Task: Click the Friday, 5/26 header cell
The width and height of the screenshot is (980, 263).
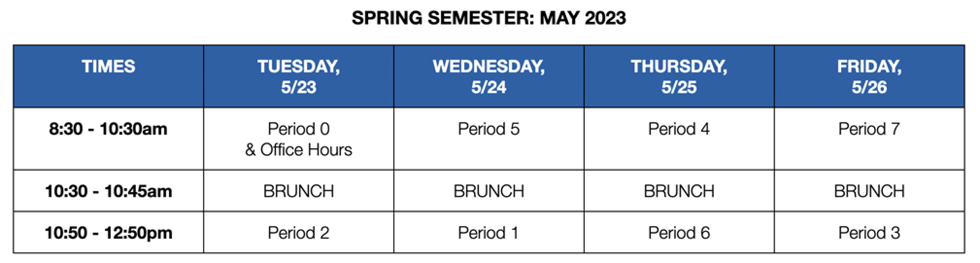Action: click(869, 76)
